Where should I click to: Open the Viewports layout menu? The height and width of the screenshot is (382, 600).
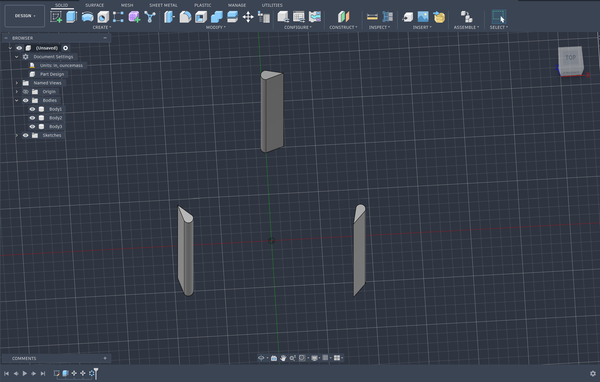(x=337, y=358)
